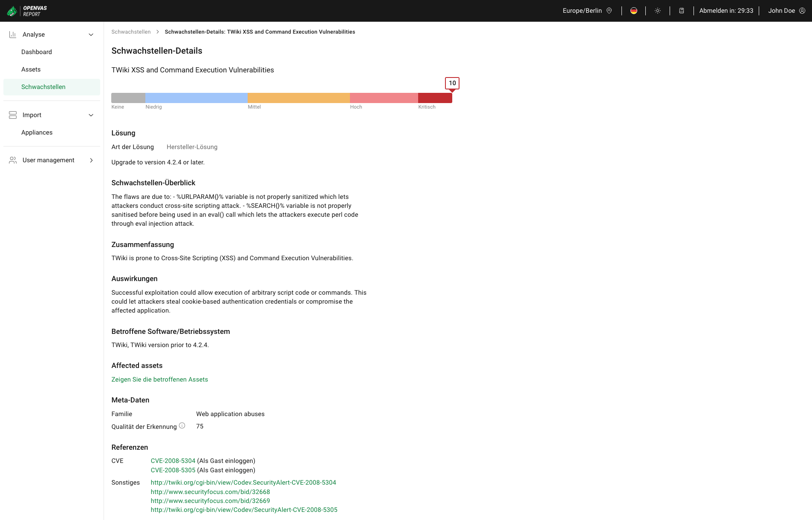The image size is (812, 520).
Task: Open Dashboard in the sidebar
Action: click(x=52, y=52)
